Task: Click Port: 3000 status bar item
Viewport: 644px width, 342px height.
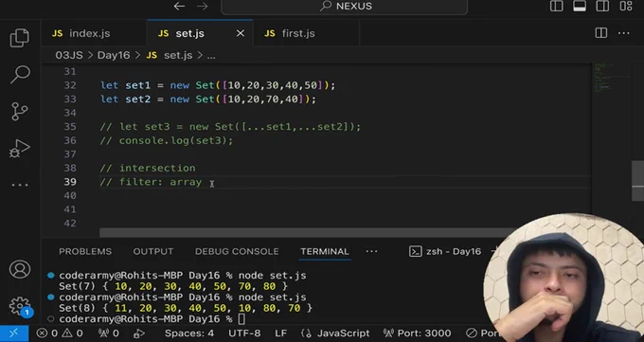Action: pos(418,333)
